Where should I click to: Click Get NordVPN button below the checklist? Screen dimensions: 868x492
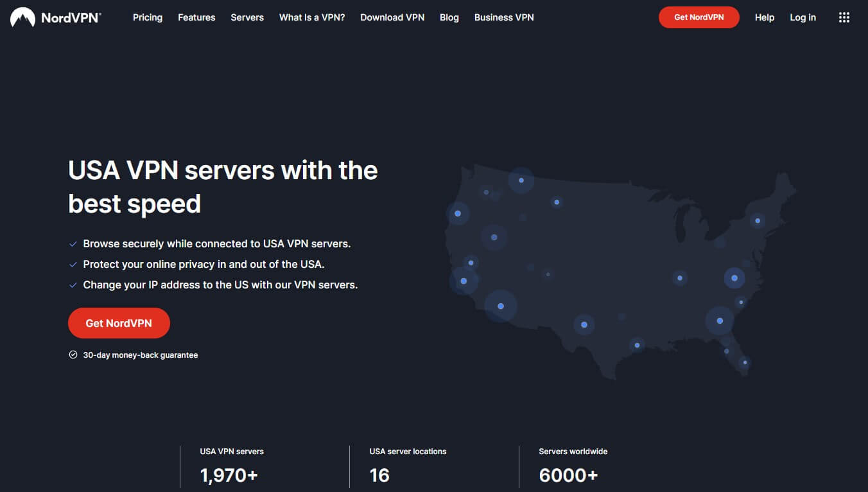tap(119, 323)
